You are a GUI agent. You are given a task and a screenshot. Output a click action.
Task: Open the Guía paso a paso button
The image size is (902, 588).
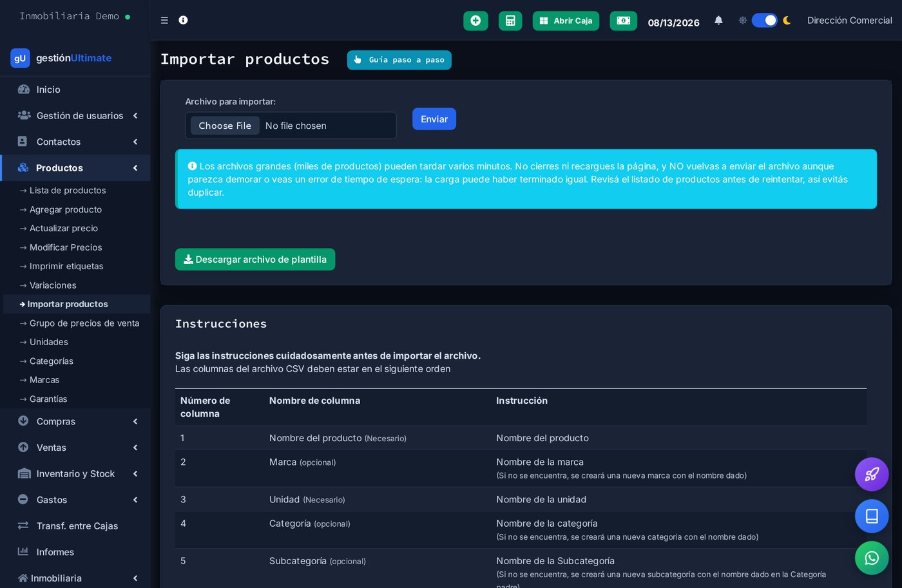point(399,60)
